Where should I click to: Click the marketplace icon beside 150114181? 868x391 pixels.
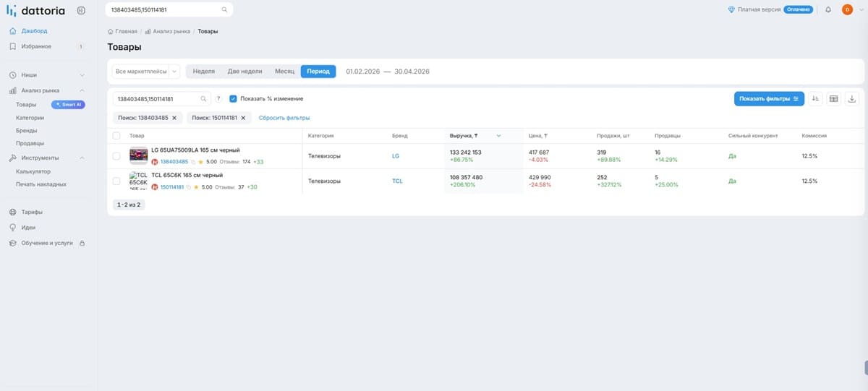click(x=155, y=187)
